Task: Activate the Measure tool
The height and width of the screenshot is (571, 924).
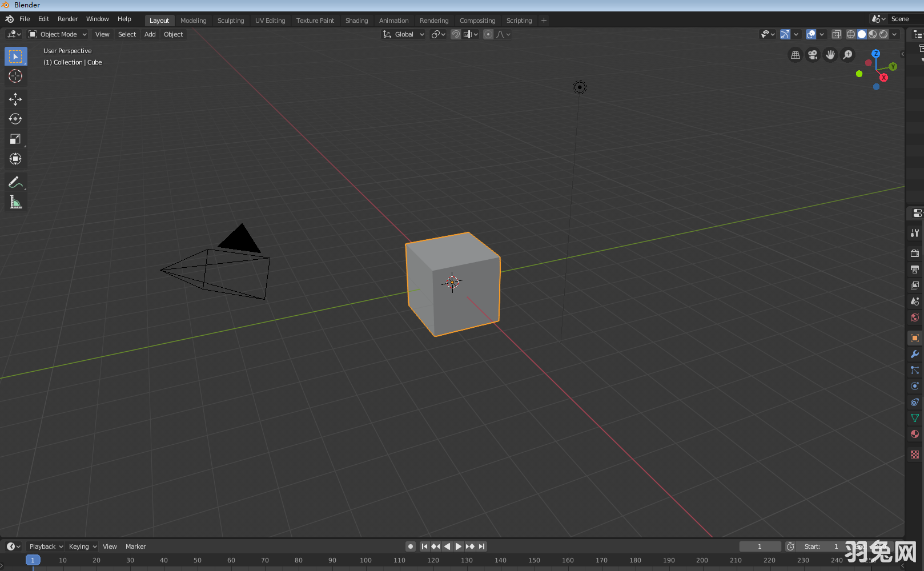Action: [x=15, y=202]
